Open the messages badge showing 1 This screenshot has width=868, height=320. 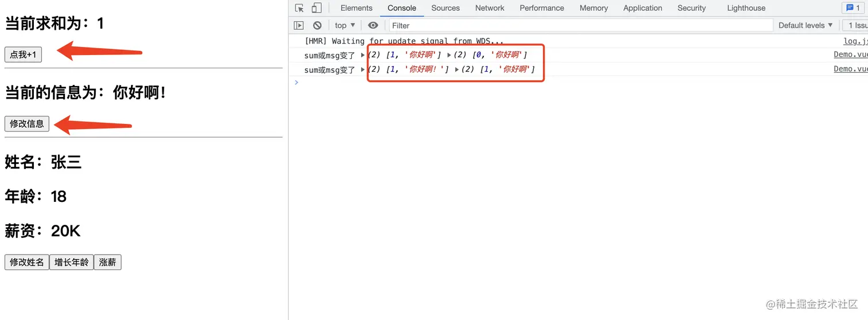coord(852,8)
